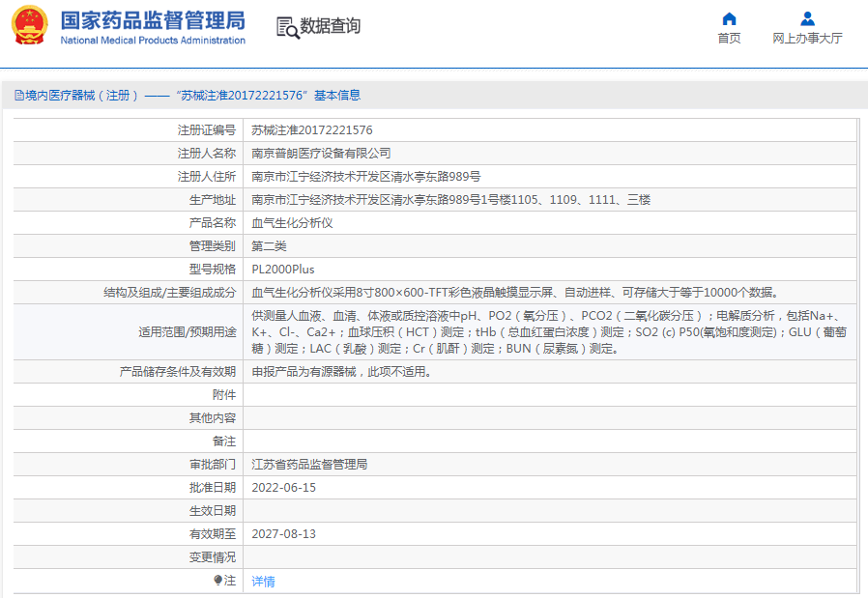Click the 首页 home icon
This screenshot has width=868, height=598.
(728, 19)
